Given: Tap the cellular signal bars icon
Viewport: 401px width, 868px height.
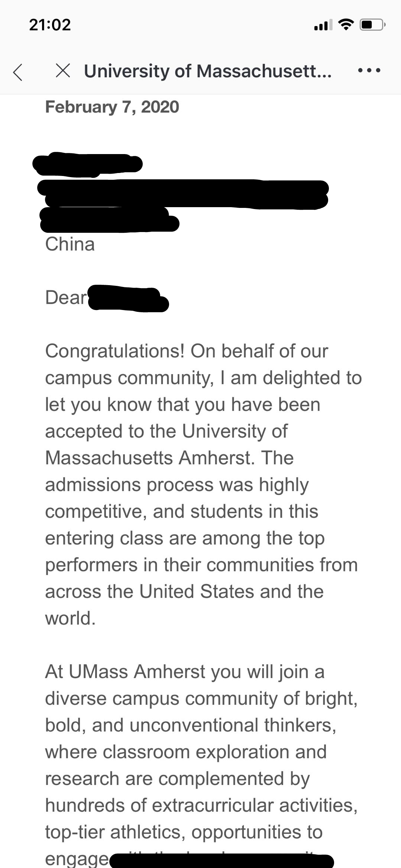Looking at the screenshot, I should tap(323, 25).
